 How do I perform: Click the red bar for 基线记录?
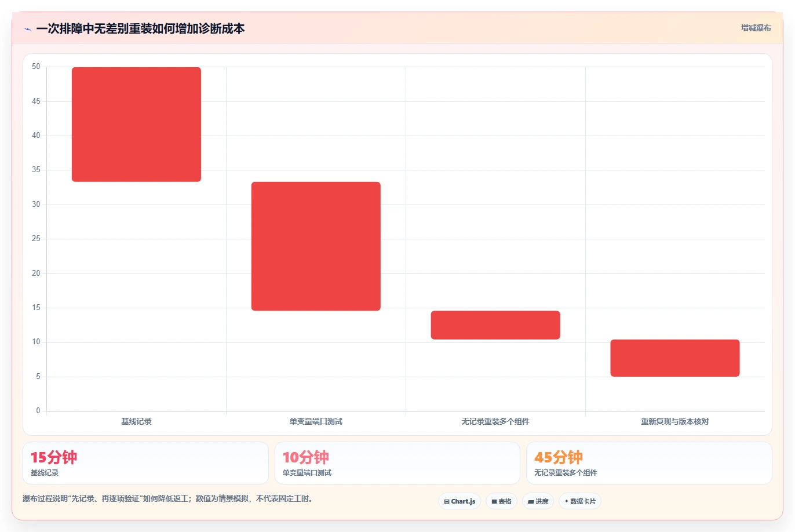pos(136,125)
